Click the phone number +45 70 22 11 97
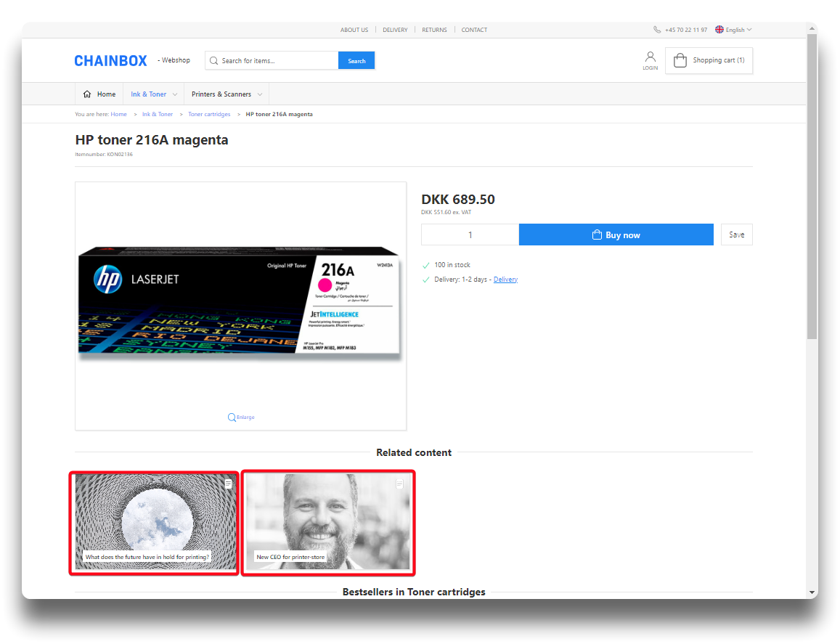 tap(685, 30)
